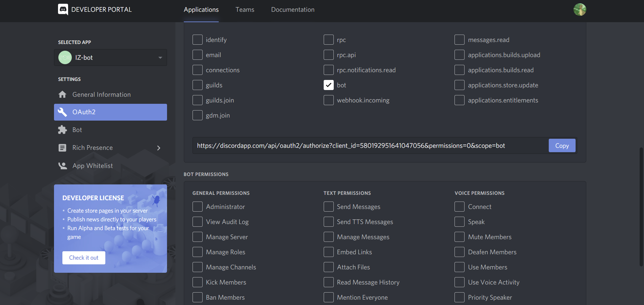644x305 pixels.
Task: Enable the guilds.join scope
Action: tap(198, 100)
